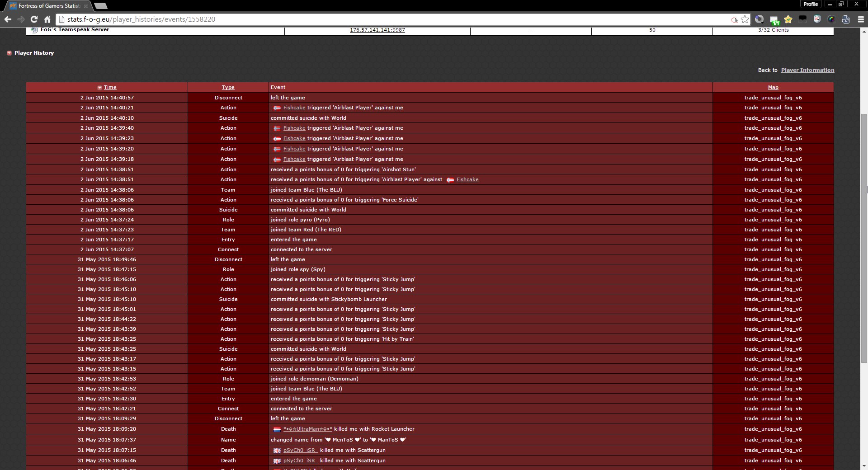
Task: Go back to Player Information
Action: [x=807, y=70]
